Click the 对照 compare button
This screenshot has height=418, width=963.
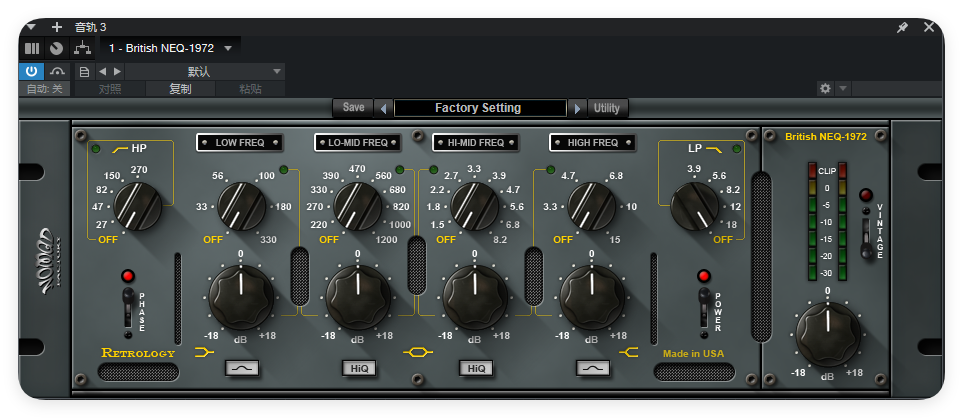point(110,89)
